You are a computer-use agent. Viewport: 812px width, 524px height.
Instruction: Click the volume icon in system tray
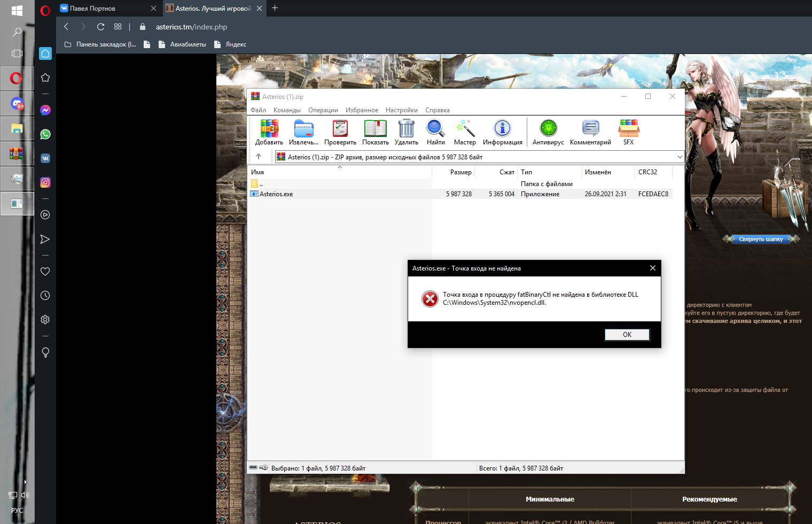point(25,495)
